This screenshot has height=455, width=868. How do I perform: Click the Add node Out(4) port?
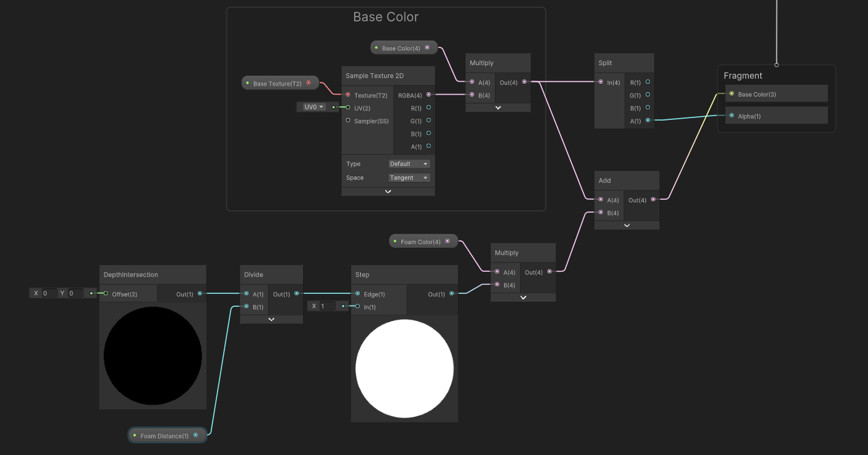tap(653, 199)
